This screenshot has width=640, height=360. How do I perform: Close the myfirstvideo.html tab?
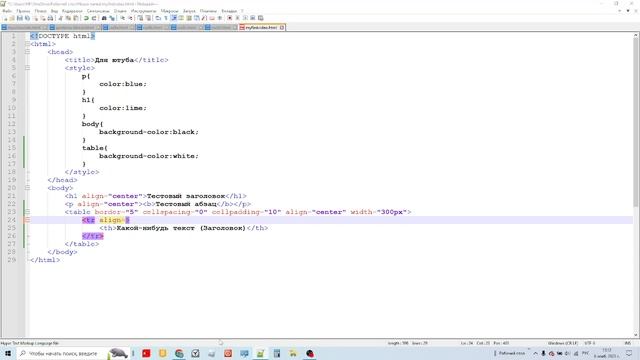(282, 27)
